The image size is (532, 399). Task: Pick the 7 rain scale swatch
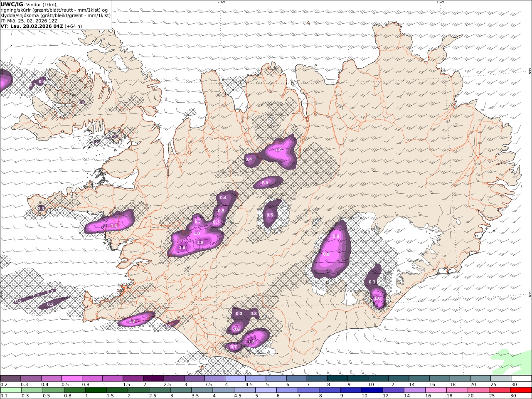pyautogui.click(x=308, y=390)
